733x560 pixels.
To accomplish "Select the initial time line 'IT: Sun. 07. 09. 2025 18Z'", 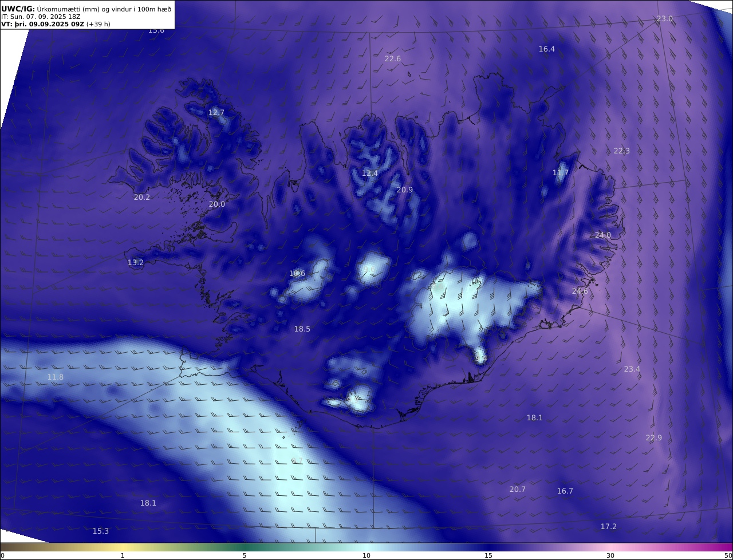I will 41,17.
